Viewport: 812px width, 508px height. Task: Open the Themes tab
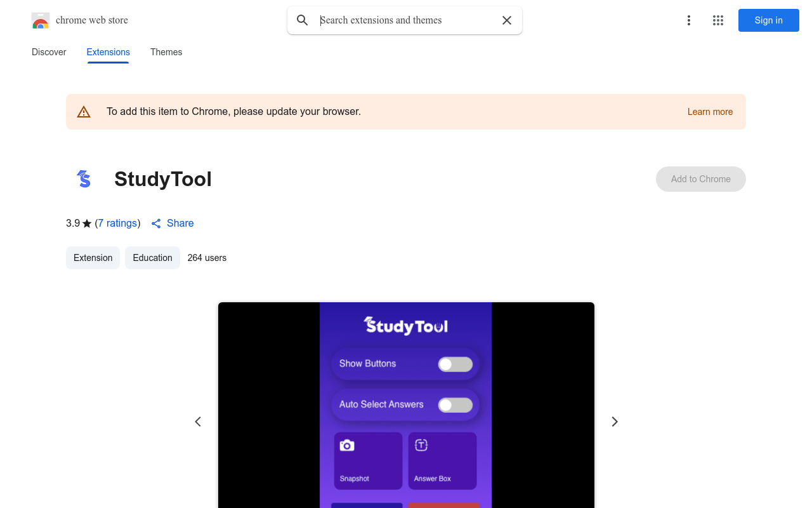[x=166, y=52]
